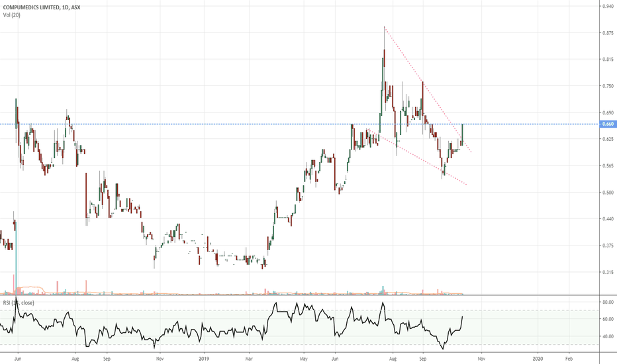Viewport: 617px width, 364px height.
Task: Click the RSI close indicator label
Action: pos(19,302)
